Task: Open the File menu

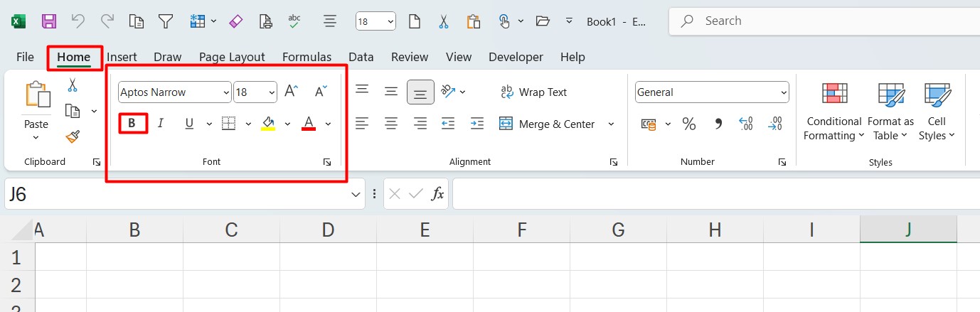Action: [x=25, y=57]
